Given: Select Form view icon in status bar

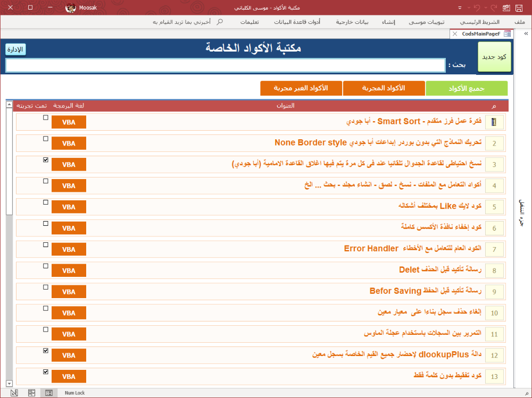Looking at the screenshot, I should 49,393.
